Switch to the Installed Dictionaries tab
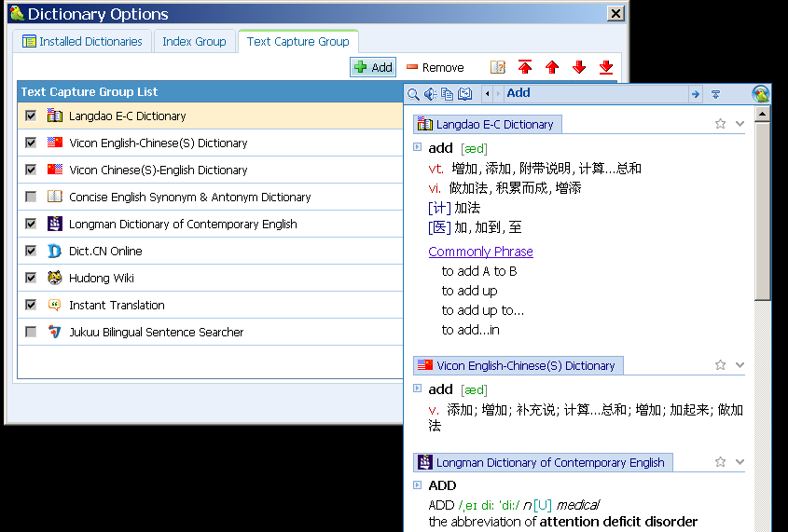This screenshot has width=788, height=532. [x=82, y=41]
